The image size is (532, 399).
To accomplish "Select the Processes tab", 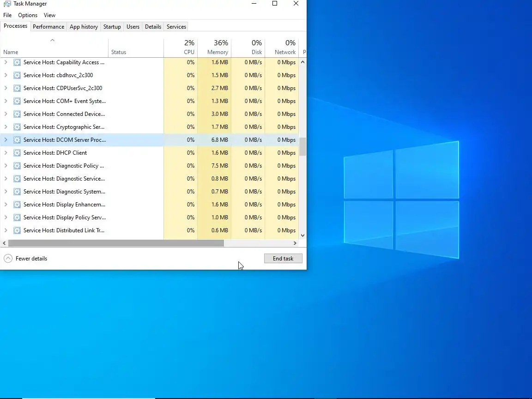I will (x=16, y=26).
